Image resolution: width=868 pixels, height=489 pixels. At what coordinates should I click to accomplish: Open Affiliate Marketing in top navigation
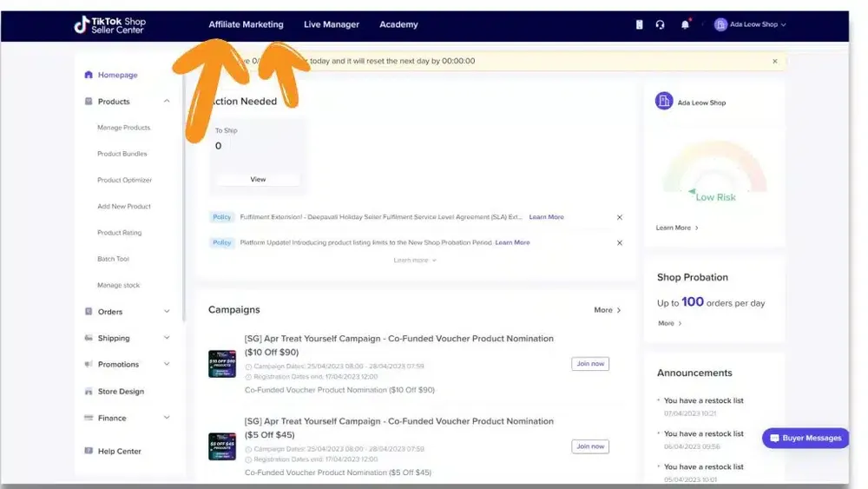click(246, 24)
